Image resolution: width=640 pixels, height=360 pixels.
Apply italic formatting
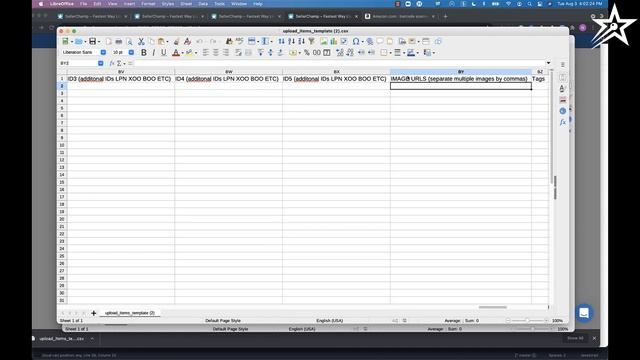[x=153, y=53]
